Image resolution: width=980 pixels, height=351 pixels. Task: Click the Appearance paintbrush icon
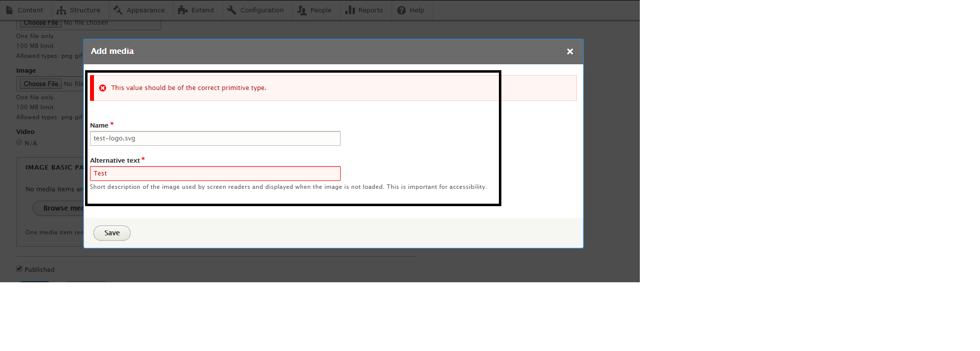[x=118, y=10]
